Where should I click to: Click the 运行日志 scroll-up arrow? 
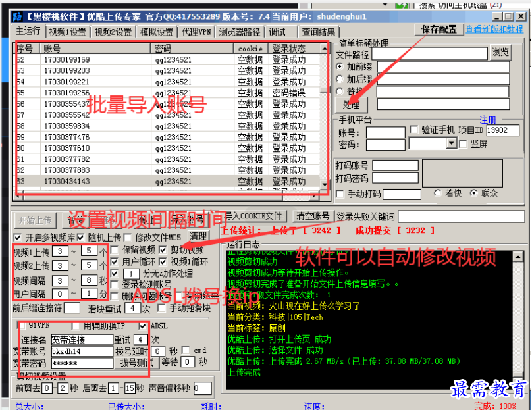pos(518,257)
